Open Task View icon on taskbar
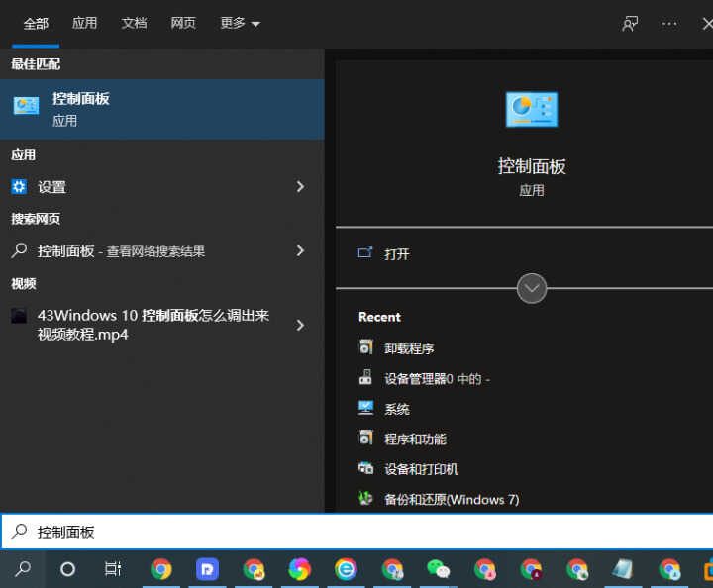This screenshot has height=588, width=713. [113, 569]
